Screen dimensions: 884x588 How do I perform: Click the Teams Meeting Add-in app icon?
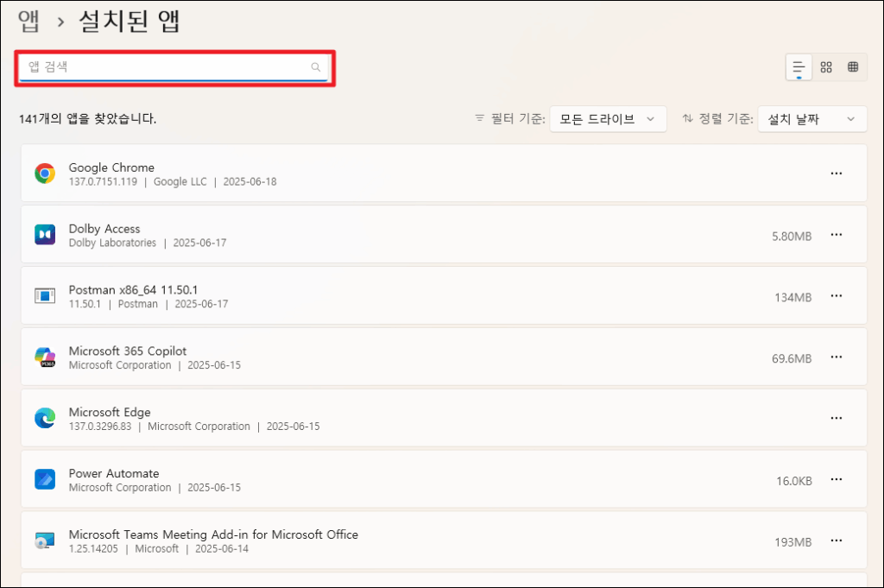point(45,541)
